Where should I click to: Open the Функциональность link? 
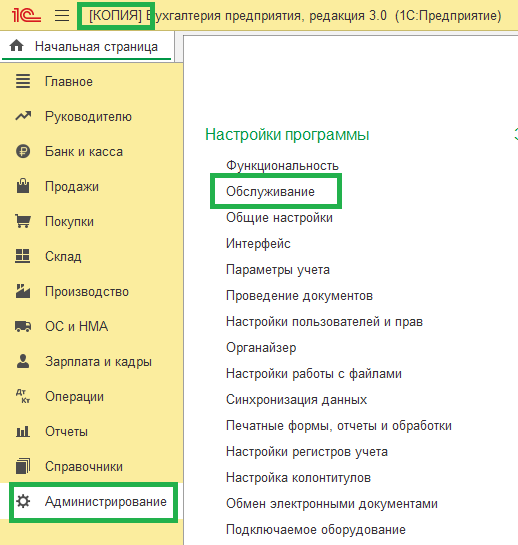click(282, 166)
